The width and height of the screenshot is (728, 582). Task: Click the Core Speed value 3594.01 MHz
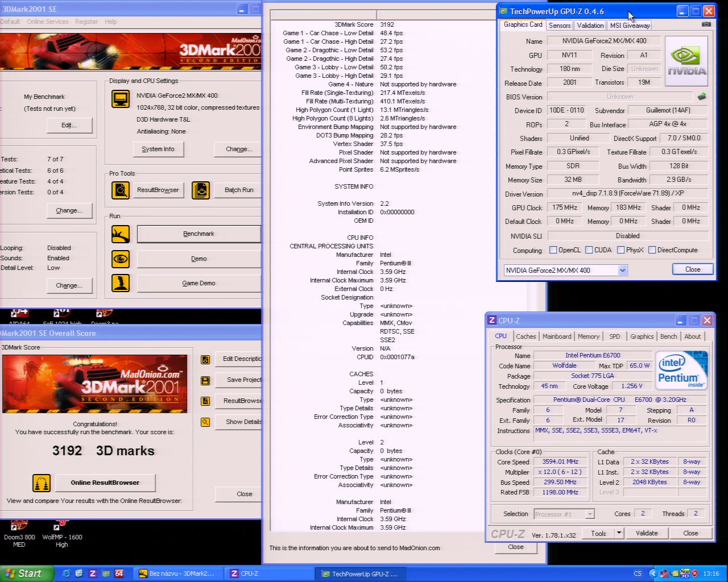(x=560, y=462)
